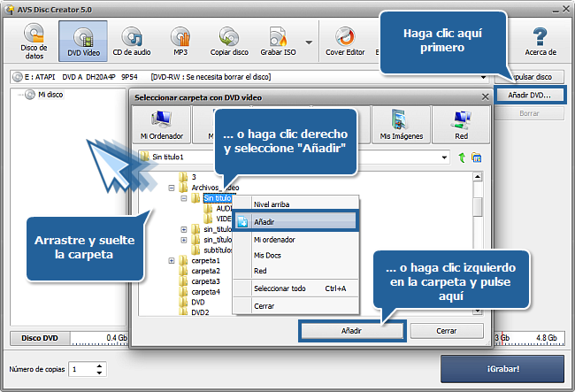The image size is (575, 392).
Task: Select the Disco de datos tool
Action: click(x=34, y=41)
